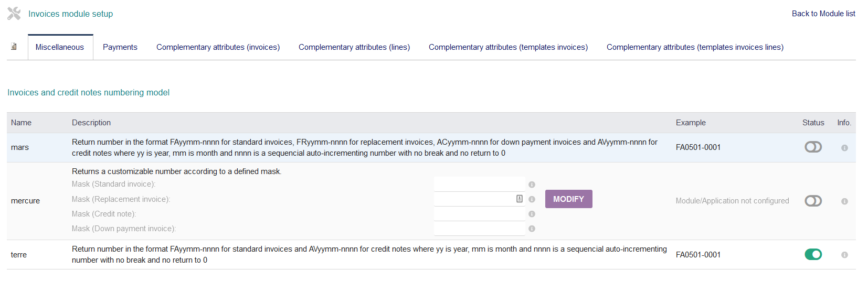Click the Replacement invoice mask help icon
The width and height of the screenshot is (868, 281).
[532, 199]
